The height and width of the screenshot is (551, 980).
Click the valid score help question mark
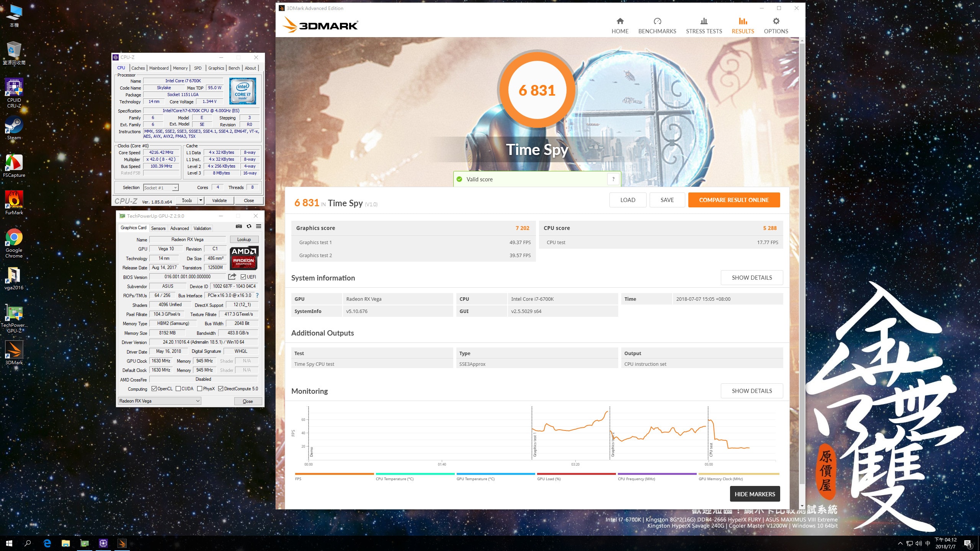(613, 179)
